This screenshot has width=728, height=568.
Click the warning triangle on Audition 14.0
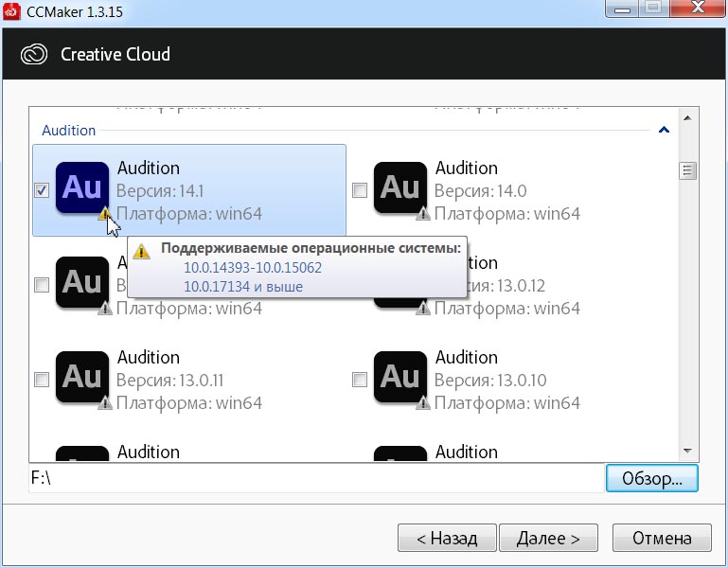coord(423,214)
